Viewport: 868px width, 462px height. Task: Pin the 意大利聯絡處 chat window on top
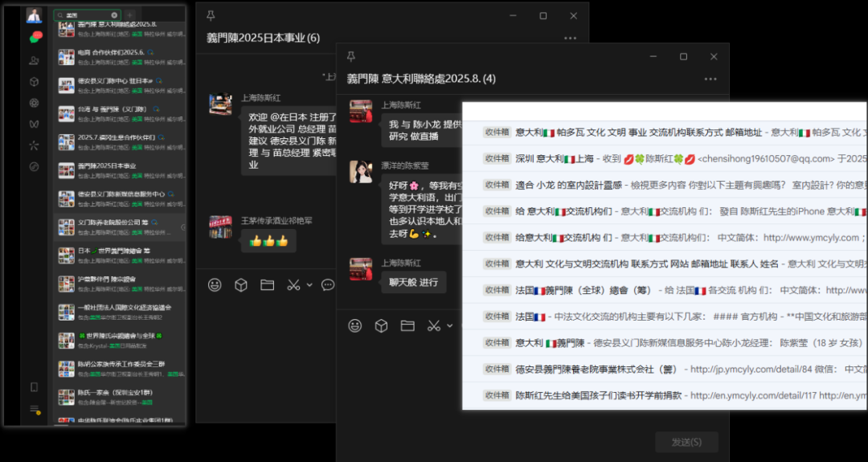(x=351, y=56)
